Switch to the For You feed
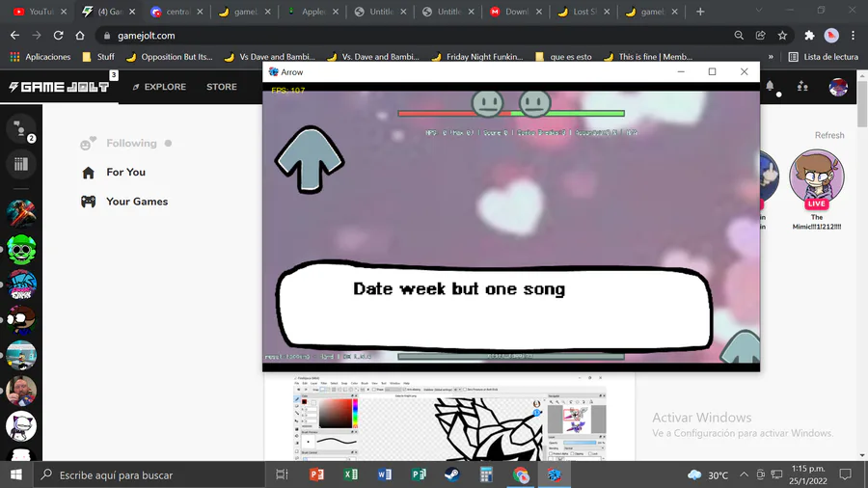The image size is (868, 488). 125,172
